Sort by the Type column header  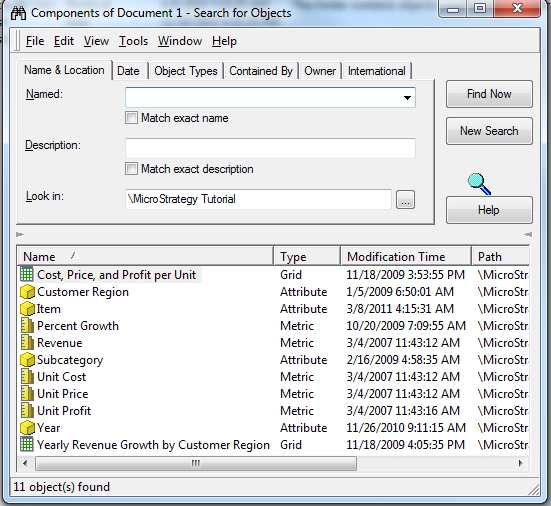coord(307,257)
